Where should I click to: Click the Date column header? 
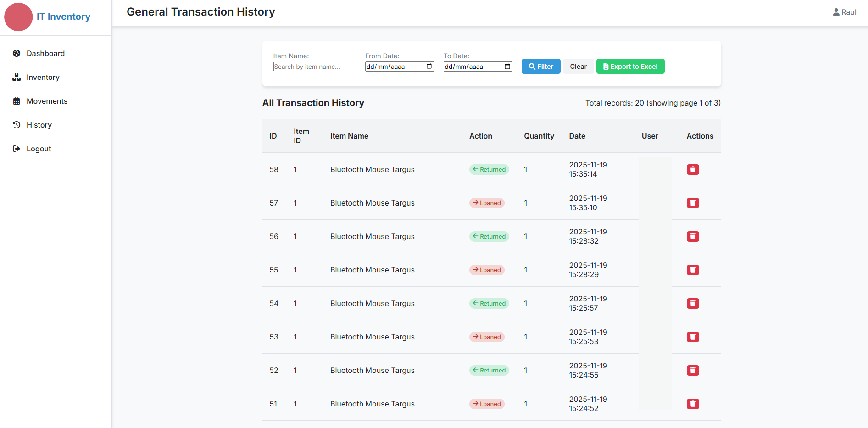(577, 136)
